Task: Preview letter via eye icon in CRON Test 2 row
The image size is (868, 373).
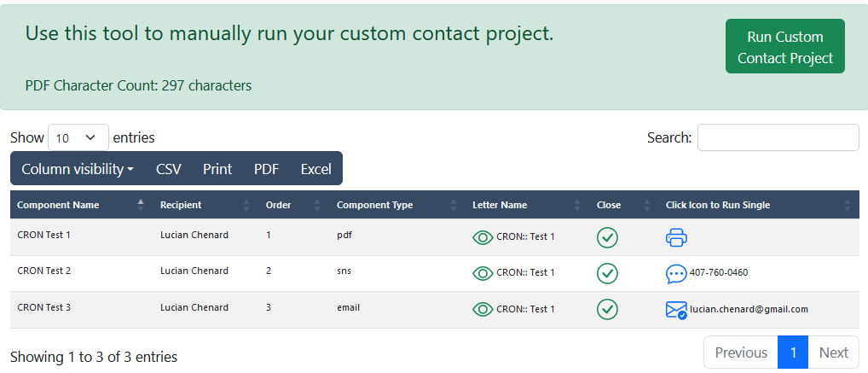Action: tap(483, 273)
